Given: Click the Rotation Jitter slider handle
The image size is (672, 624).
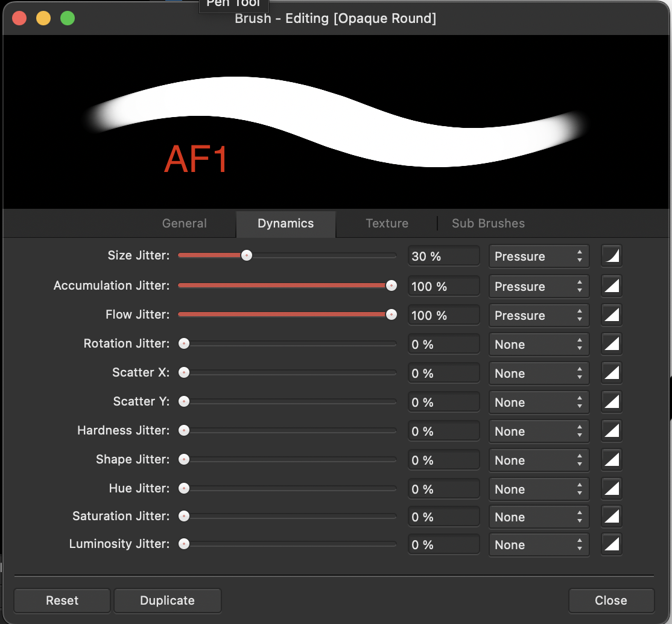Looking at the screenshot, I should tap(184, 343).
